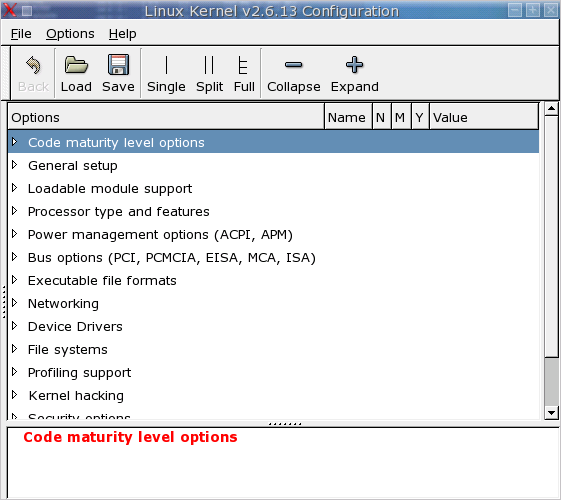561x500 pixels.
Task: Click the Save floppy disk icon
Action: (118, 64)
